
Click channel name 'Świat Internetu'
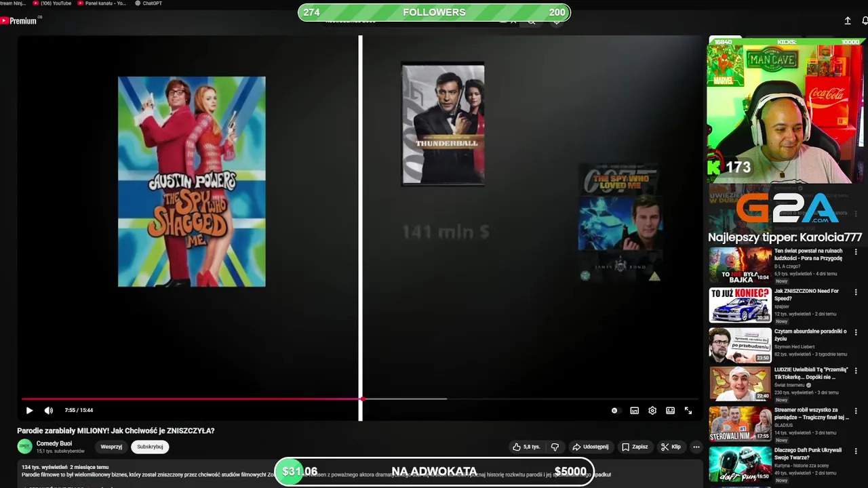790,385
